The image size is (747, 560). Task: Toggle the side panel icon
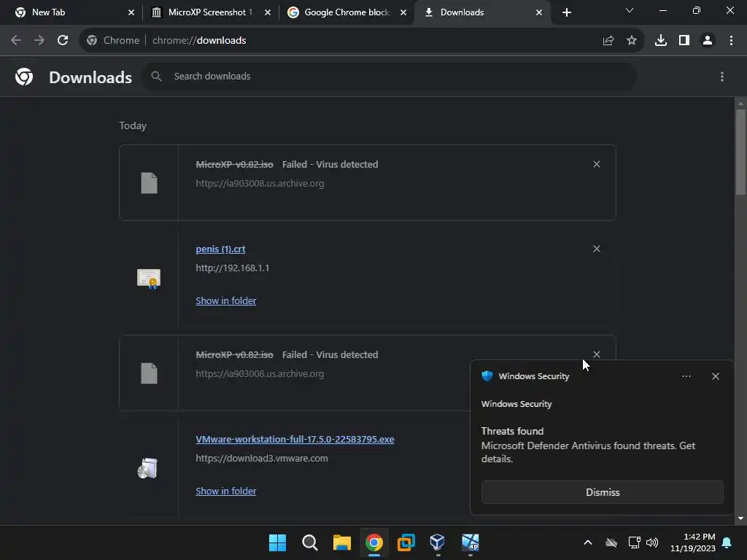[684, 41]
